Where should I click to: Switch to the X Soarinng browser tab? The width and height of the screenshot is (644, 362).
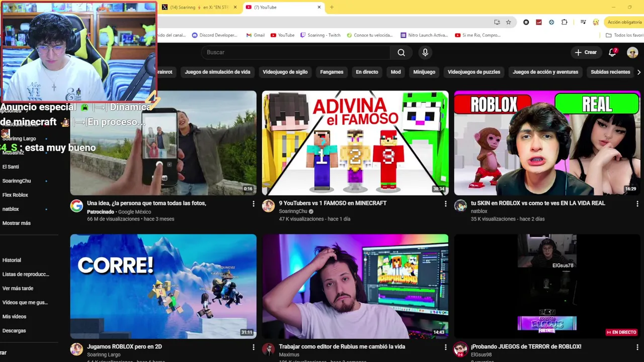click(199, 7)
